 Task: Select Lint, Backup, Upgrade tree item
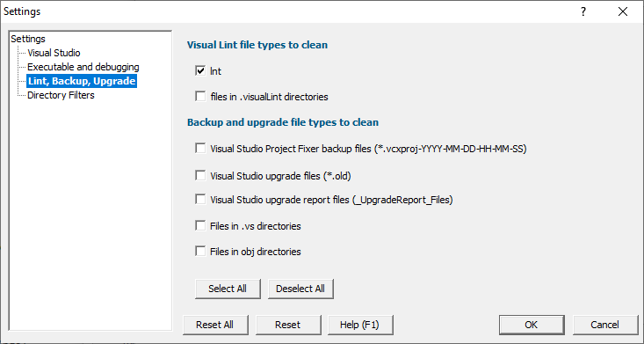pos(82,81)
